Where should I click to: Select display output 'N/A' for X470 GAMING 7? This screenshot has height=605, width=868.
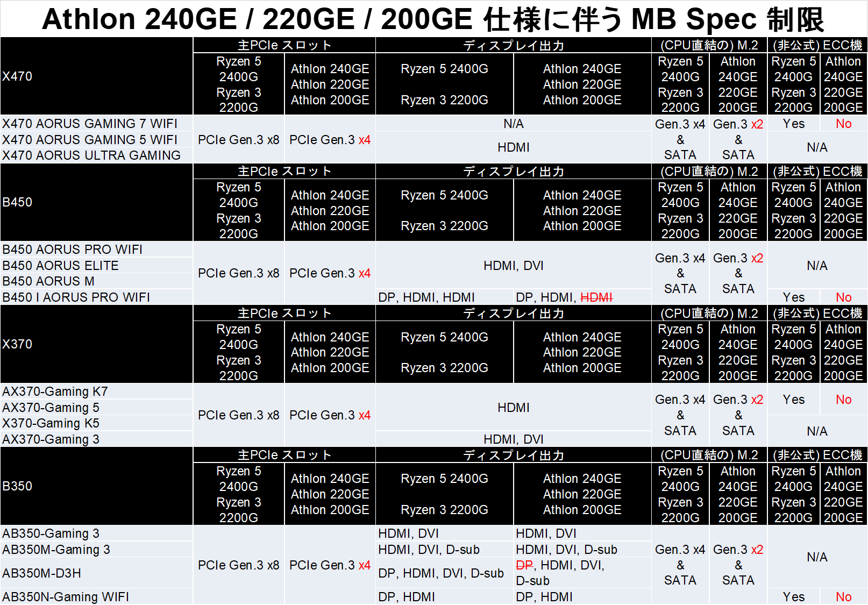tap(514, 124)
